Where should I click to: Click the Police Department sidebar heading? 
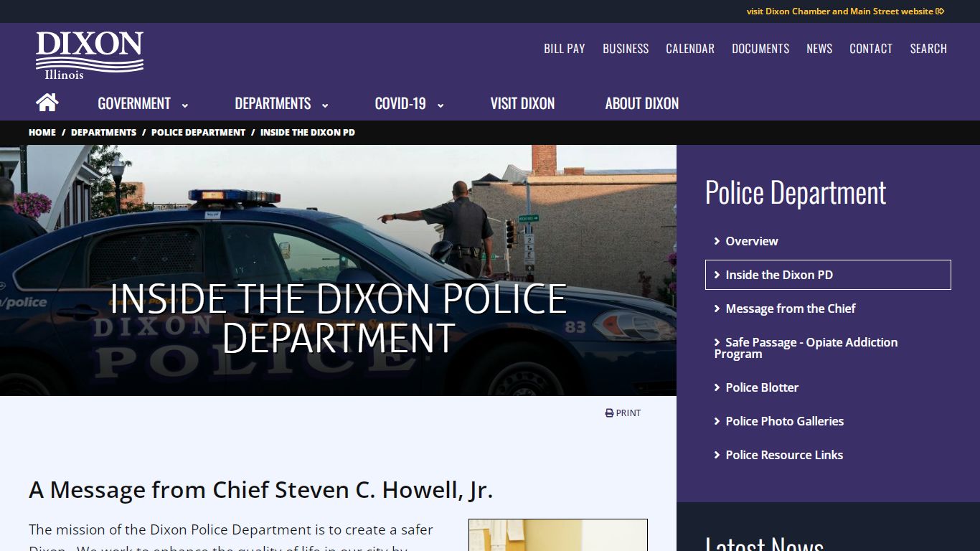tap(796, 192)
